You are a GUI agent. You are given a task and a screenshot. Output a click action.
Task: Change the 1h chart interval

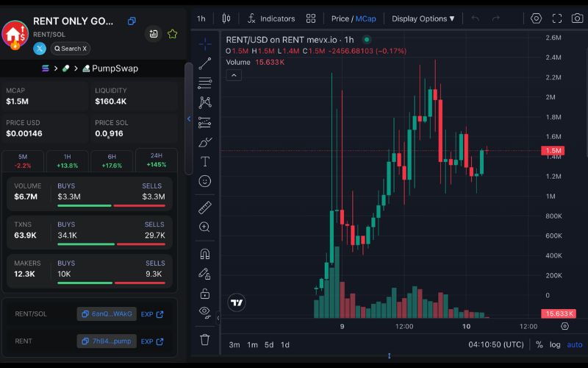[x=201, y=18]
